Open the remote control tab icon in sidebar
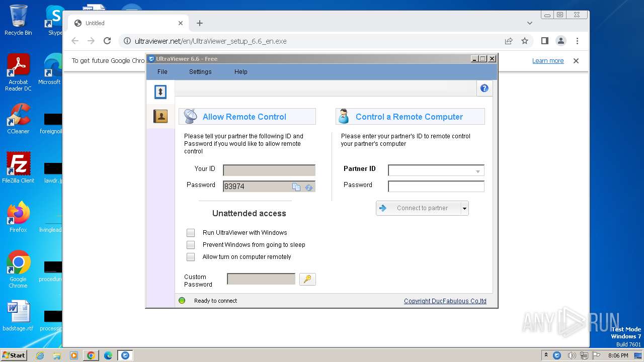 coord(160,92)
